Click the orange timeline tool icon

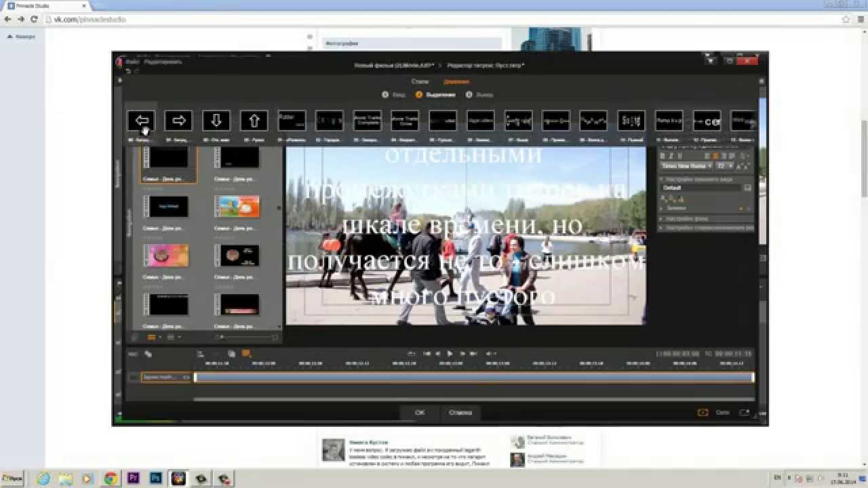pyautogui.click(x=246, y=353)
